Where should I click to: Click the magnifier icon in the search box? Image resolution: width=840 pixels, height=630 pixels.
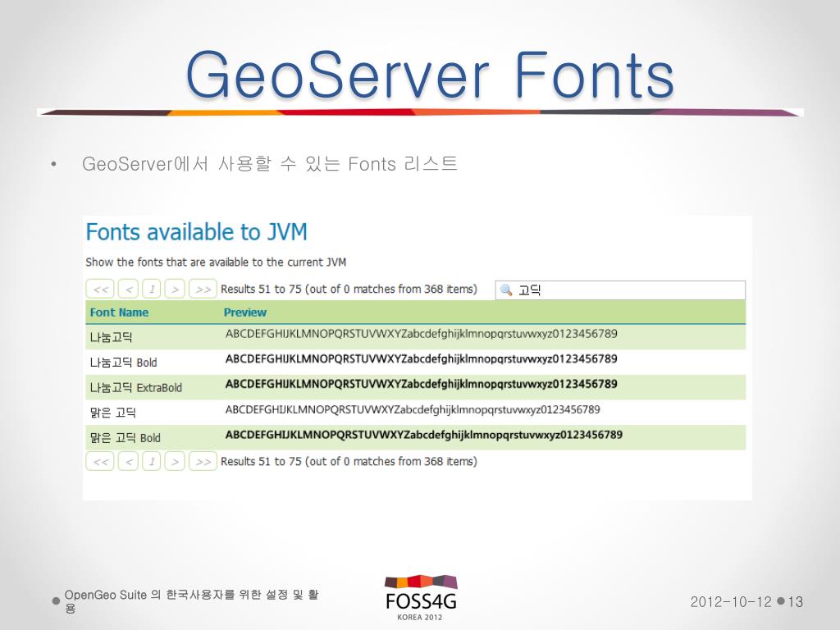tap(505, 290)
